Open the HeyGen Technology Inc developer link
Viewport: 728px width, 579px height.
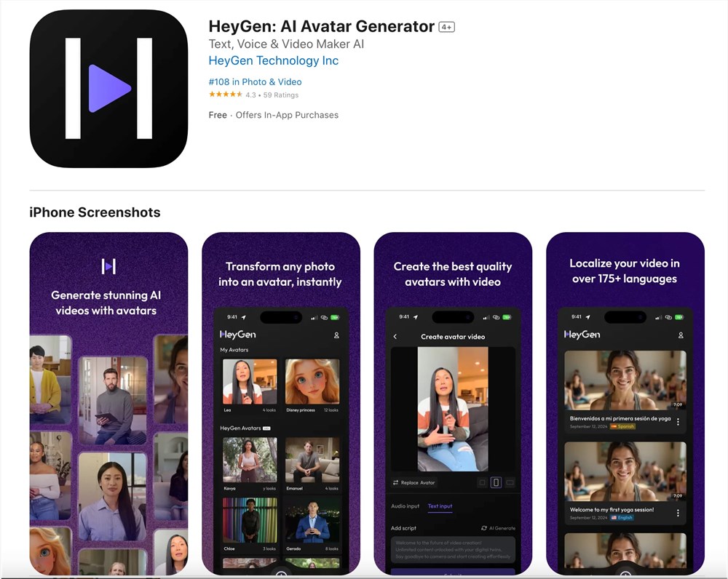[274, 61]
